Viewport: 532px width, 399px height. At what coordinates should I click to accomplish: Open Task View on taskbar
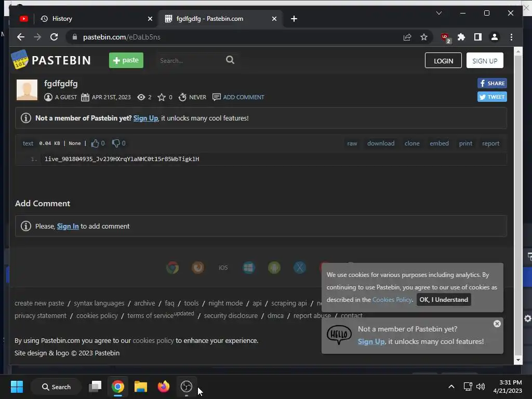pyautogui.click(x=95, y=387)
